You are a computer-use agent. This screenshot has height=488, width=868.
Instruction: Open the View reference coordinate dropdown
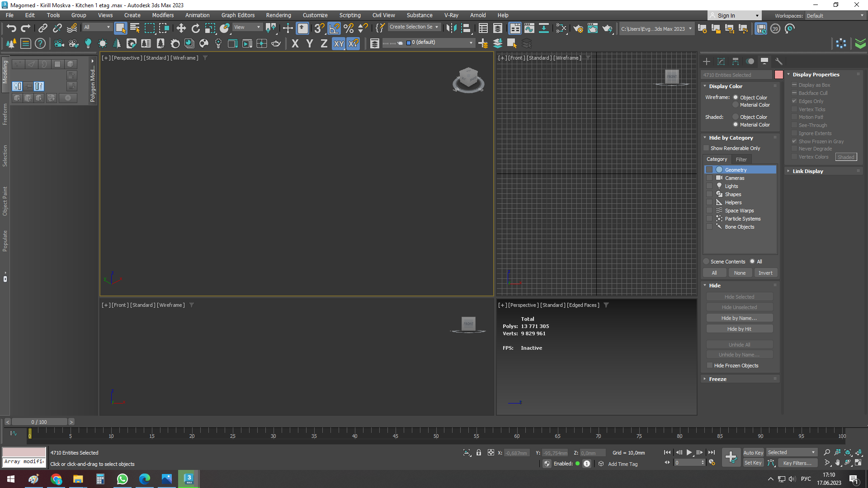click(247, 27)
